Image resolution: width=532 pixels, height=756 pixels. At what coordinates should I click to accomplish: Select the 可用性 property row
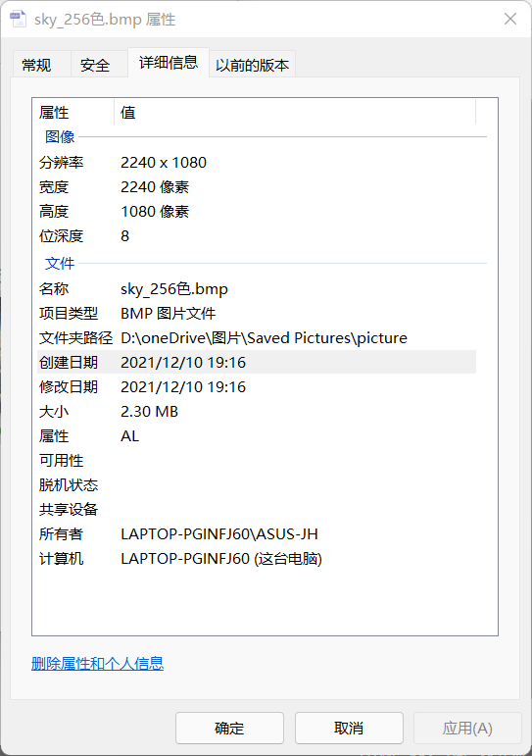tap(257, 461)
